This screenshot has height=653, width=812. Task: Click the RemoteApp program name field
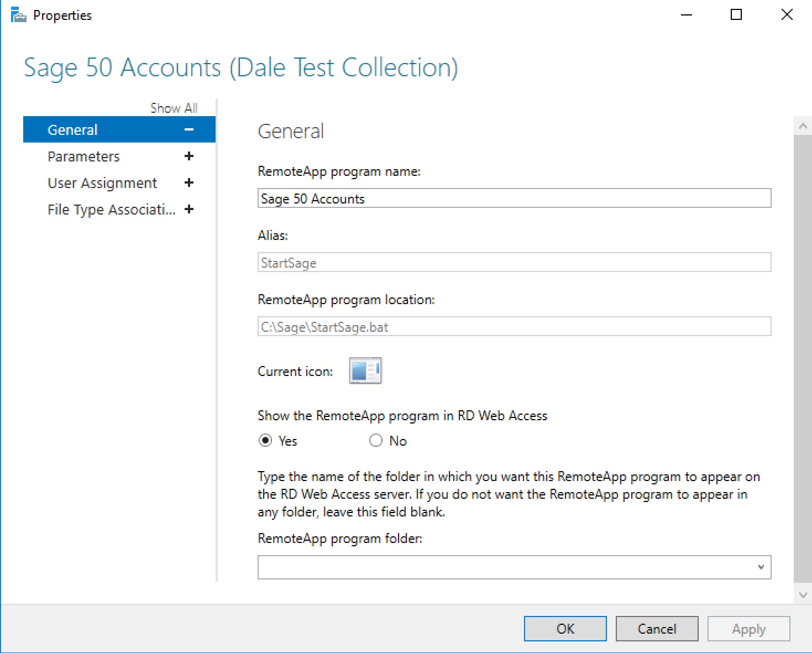[515, 198]
